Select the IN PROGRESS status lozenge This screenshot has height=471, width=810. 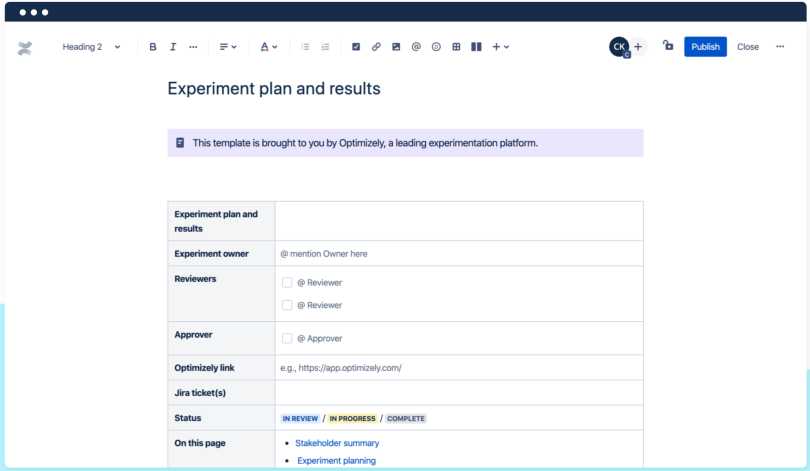click(x=352, y=418)
